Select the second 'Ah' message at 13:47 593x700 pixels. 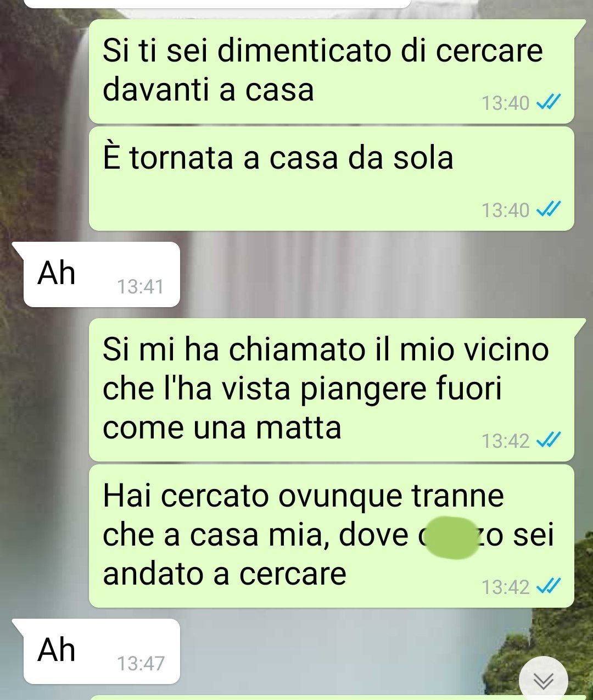click(102, 651)
